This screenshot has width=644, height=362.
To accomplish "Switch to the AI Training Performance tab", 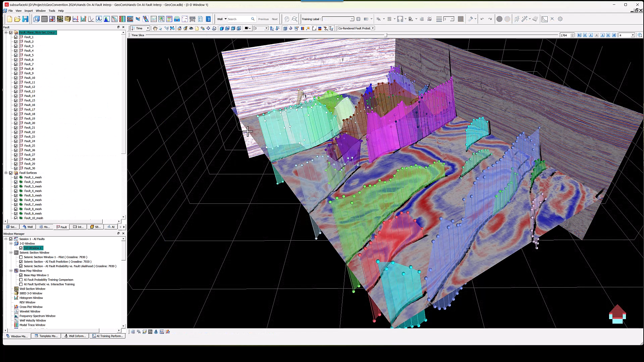I will point(107,336).
